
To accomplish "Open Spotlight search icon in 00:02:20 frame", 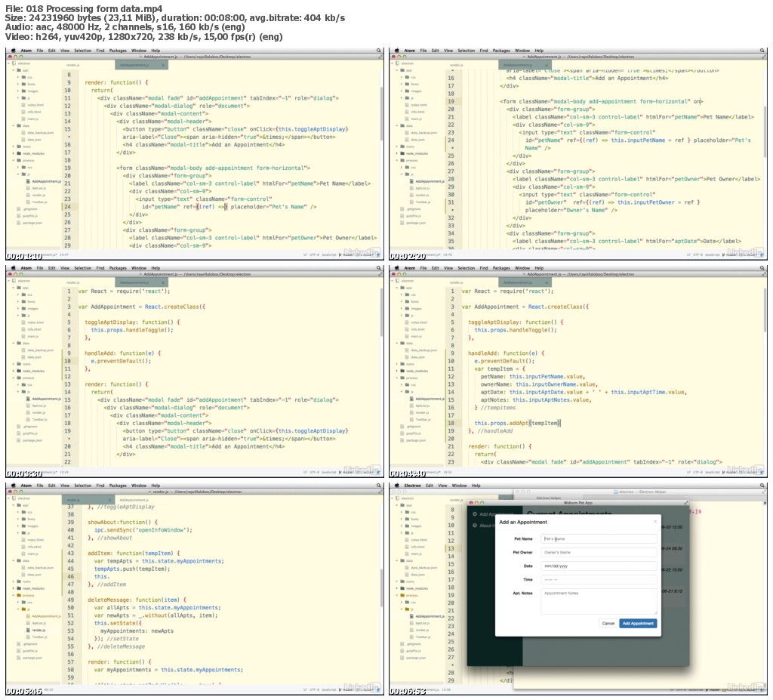I will pyautogui.click(x=762, y=51).
